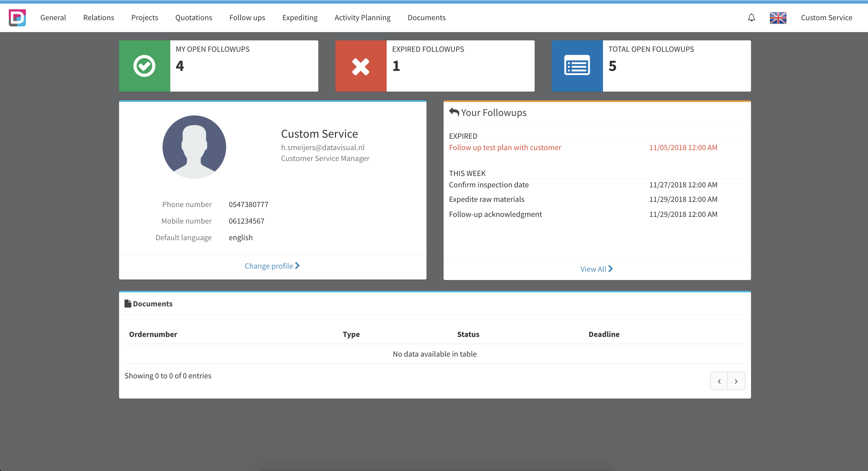Open expired 'Follow up test plan with customer'
This screenshot has width=868, height=471.
[505, 148]
